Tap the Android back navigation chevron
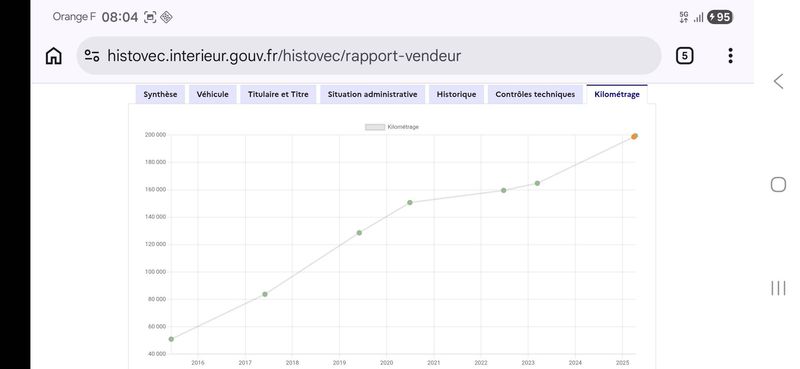This screenshot has height=369, width=800. 778,81
